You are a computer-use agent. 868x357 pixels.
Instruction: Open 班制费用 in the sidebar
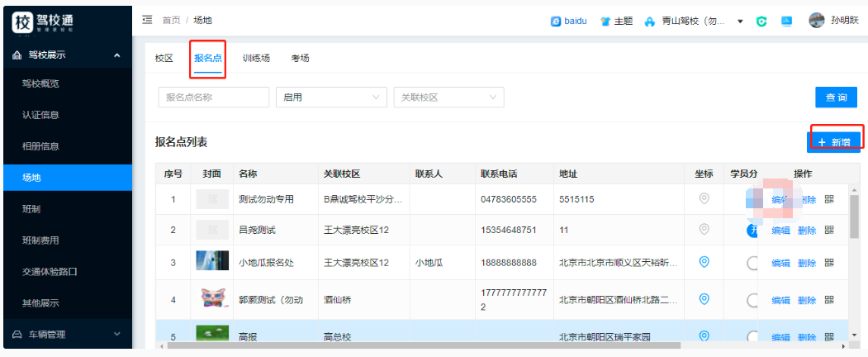click(68, 240)
